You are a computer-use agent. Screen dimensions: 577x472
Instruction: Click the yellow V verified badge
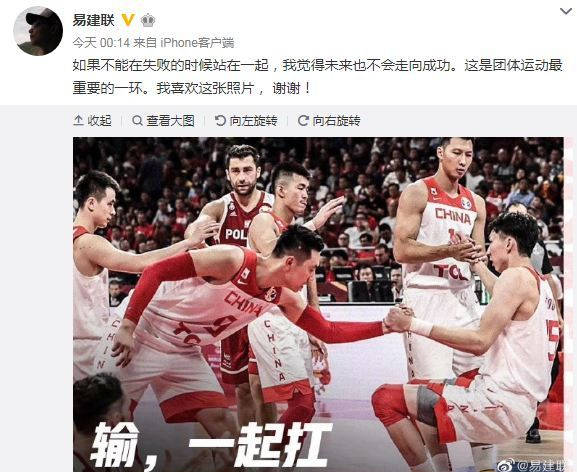[128, 20]
